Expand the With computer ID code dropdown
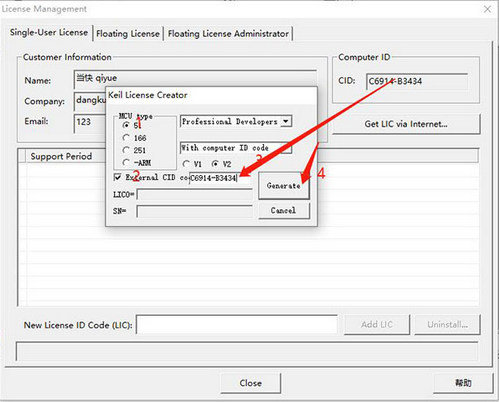The height and width of the screenshot is (402, 499). coord(236,148)
